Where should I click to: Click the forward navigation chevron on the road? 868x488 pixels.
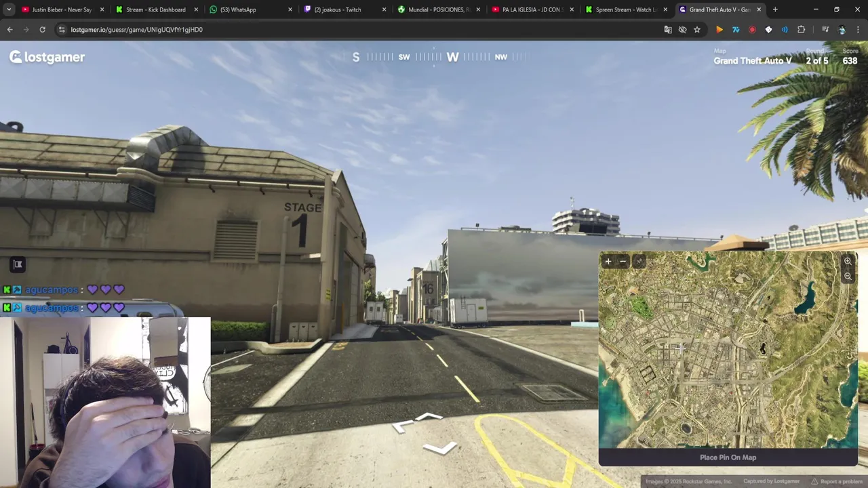point(429,417)
